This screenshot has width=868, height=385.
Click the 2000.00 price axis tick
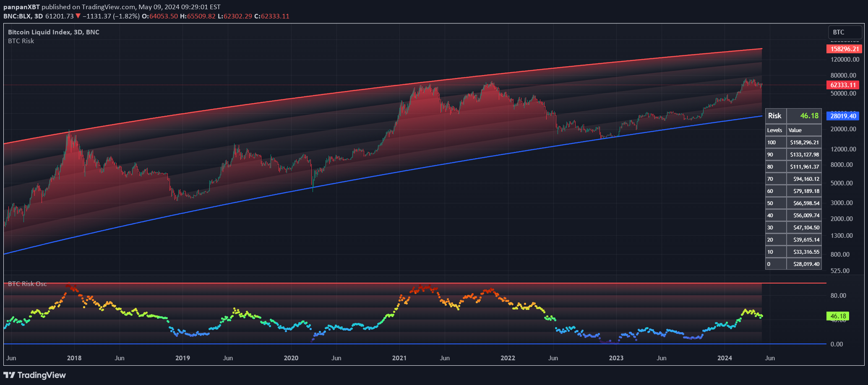pos(842,219)
